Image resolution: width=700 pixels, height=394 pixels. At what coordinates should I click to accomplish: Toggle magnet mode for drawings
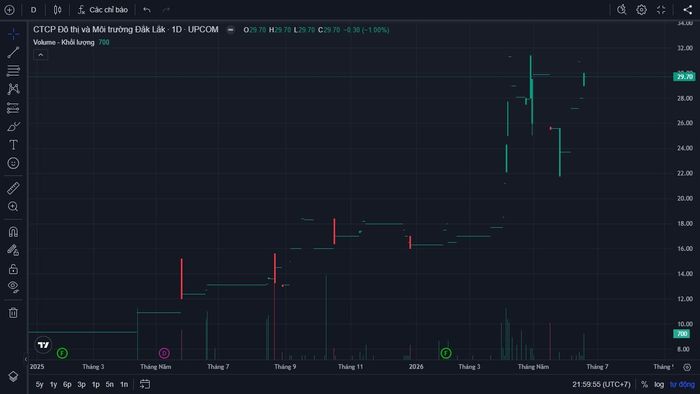[x=13, y=232]
